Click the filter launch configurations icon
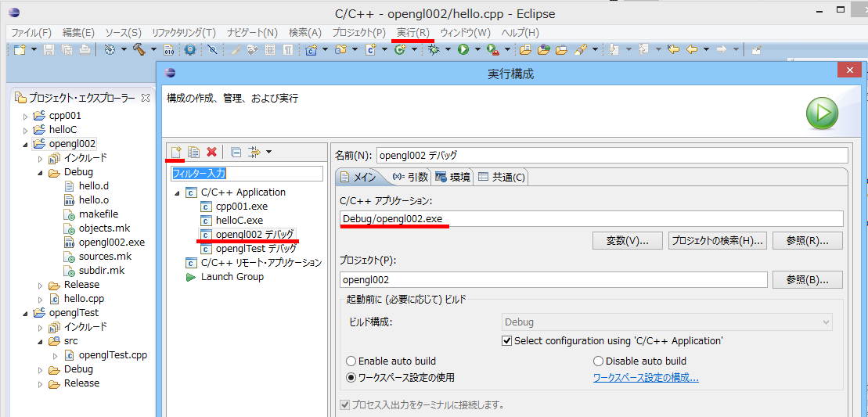Viewport: 868px width, 417px height. pyautogui.click(x=254, y=152)
